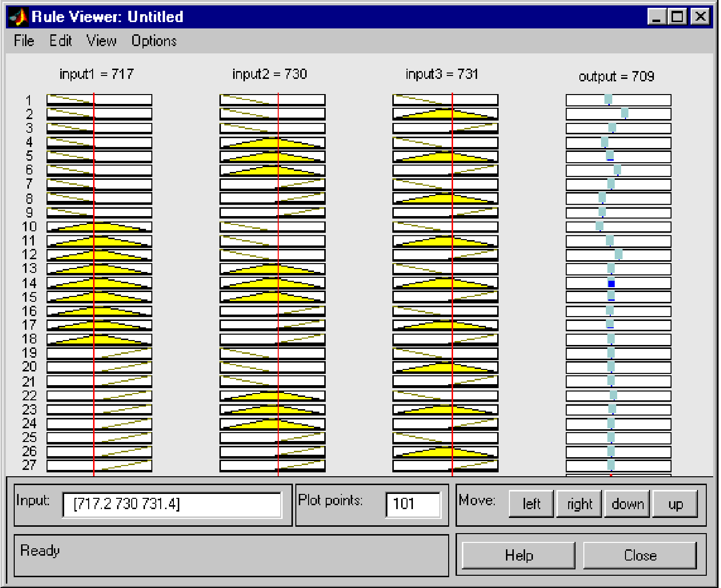
Task: Minimize the Rule Viewer window
Action: click(x=656, y=17)
